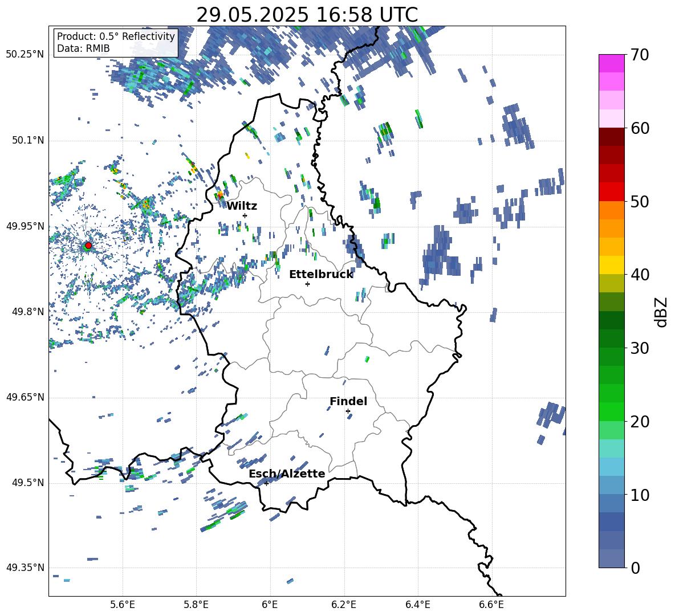Image resolution: width=675 pixels, height=616 pixels.
Task: Click the 49.95°N latitude label
Action: (x=25, y=226)
